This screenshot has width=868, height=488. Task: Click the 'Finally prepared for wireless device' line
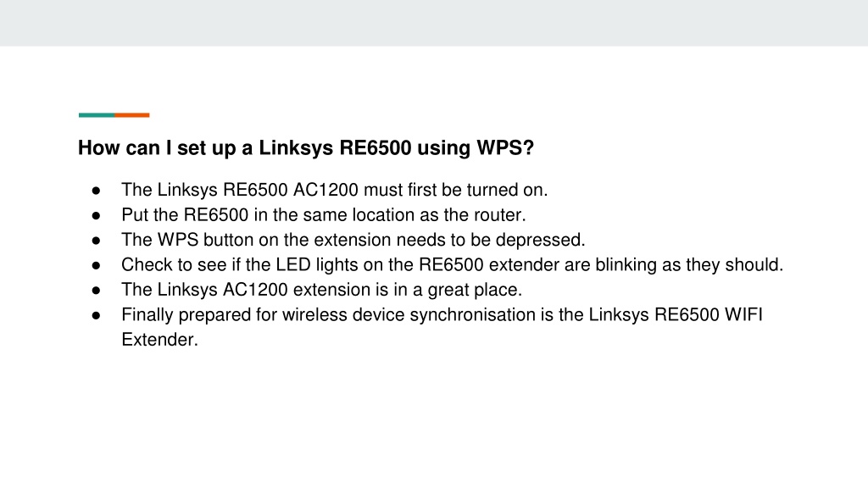point(442,314)
